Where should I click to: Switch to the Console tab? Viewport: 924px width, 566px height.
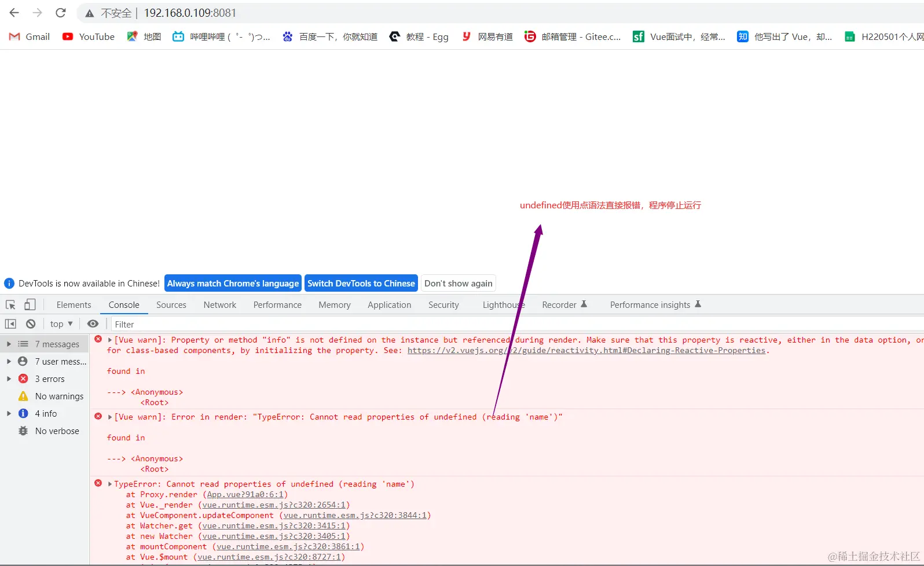(124, 305)
